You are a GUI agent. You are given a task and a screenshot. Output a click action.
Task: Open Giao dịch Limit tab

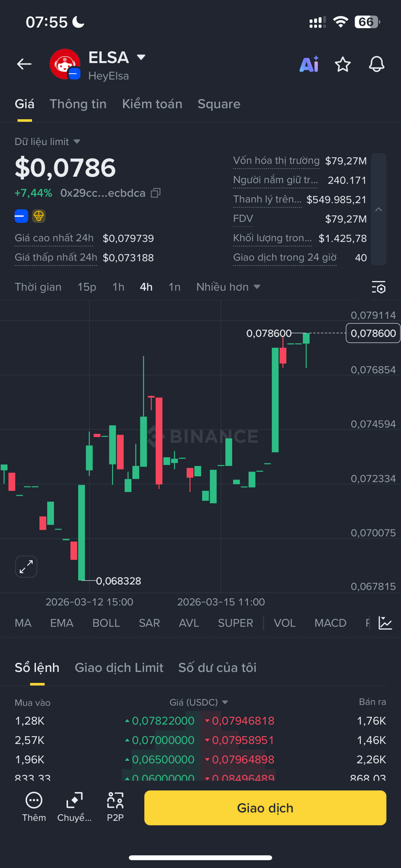coord(119,667)
